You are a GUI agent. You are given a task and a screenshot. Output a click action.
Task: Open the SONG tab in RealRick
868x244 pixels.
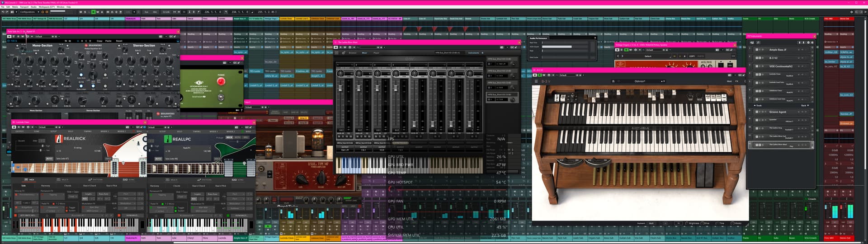[128, 180]
